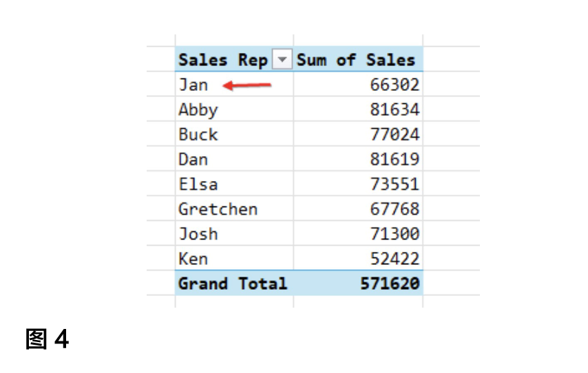Select the Dan row label cell
This screenshot has width=588, height=373.
click(193, 160)
